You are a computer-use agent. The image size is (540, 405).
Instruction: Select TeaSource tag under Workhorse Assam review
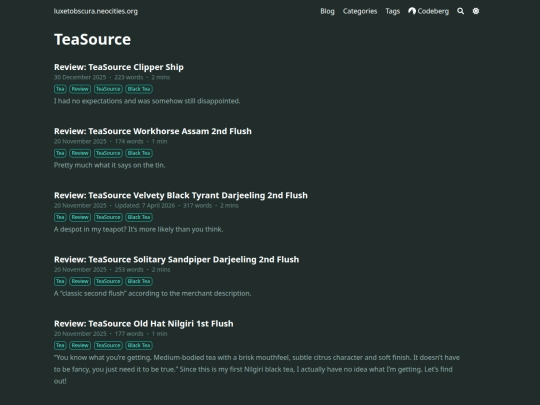tap(108, 153)
